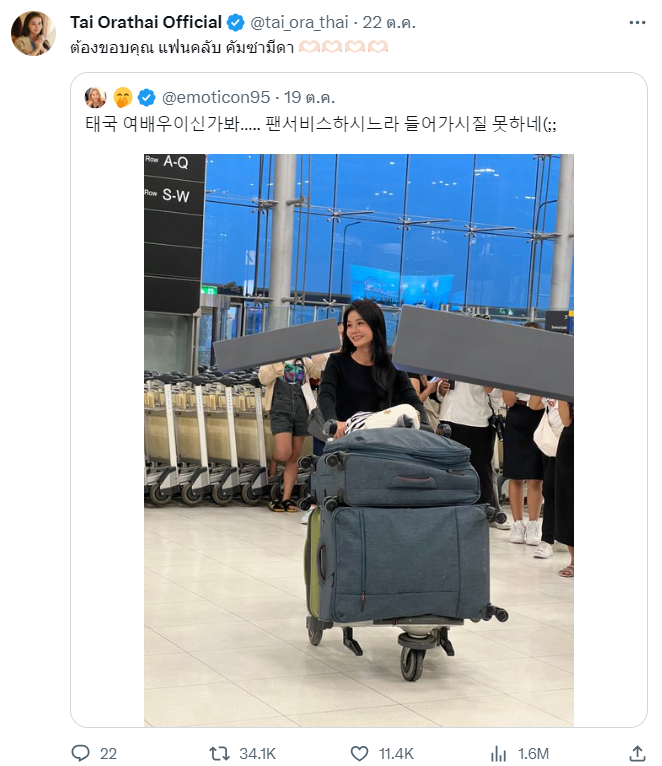Click the 1.6M views count
Viewport: 662px width, 766px height.
(x=534, y=753)
